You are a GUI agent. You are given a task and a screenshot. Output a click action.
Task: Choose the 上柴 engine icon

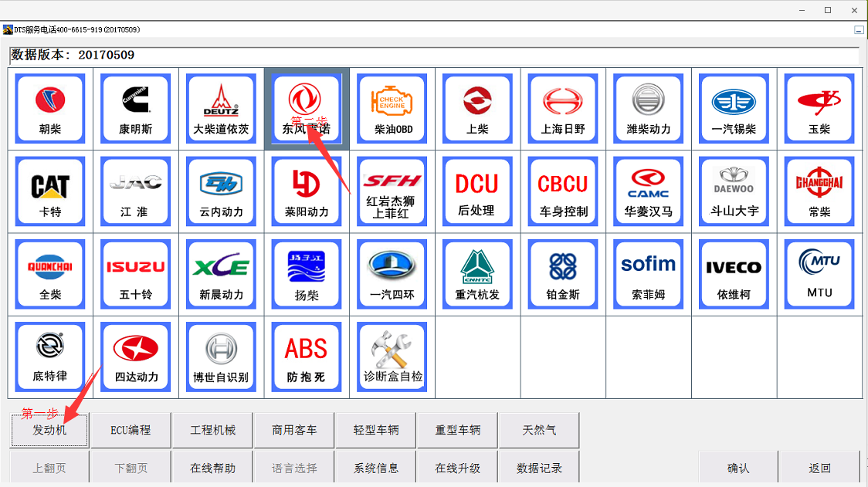pos(477,109)
